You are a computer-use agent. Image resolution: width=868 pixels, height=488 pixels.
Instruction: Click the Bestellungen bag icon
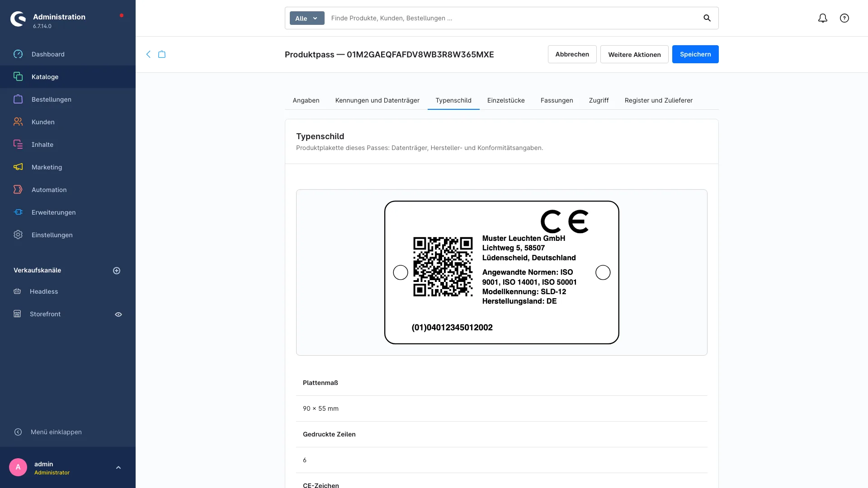(x=18, y=99)
